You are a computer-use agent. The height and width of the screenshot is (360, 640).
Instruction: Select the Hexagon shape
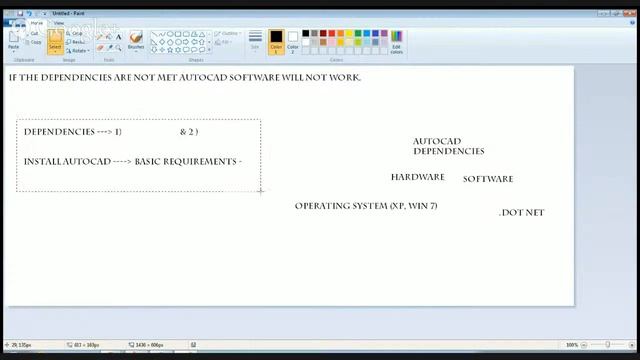tap(178, 42)
